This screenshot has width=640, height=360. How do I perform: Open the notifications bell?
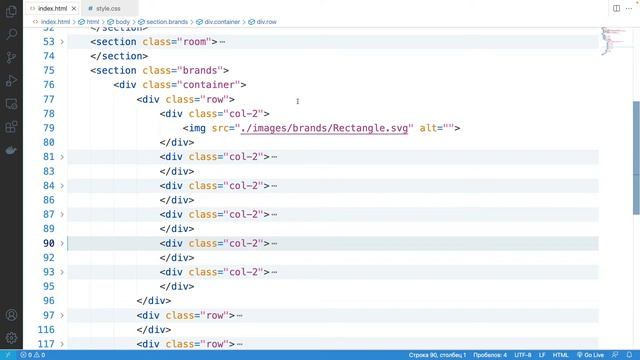(629, 355)
